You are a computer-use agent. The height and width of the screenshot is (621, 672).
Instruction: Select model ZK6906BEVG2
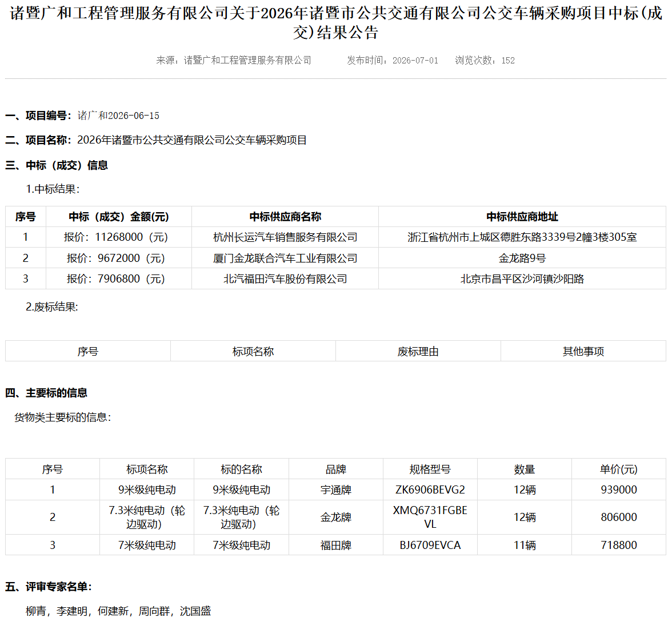pos(430,489)
